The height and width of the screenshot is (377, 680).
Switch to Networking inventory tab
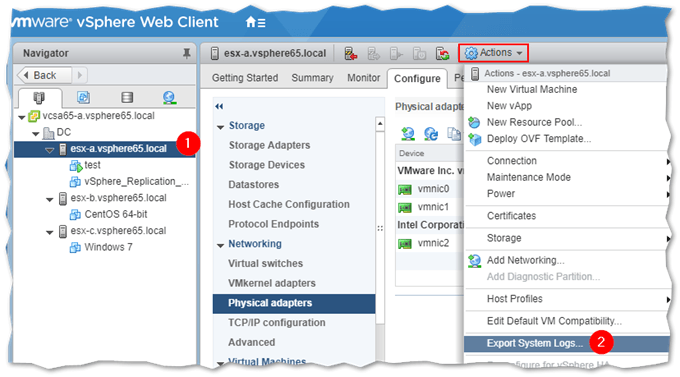169,98
